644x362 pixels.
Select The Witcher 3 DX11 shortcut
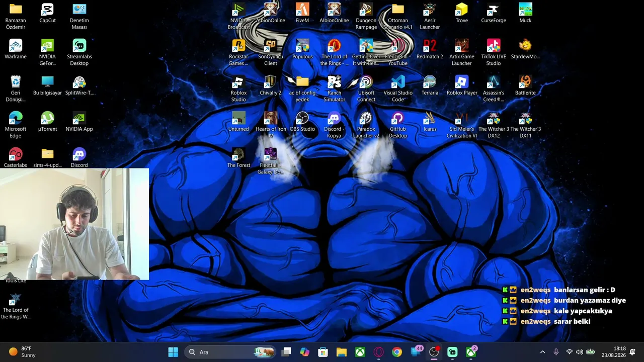[x=525, y=125]
